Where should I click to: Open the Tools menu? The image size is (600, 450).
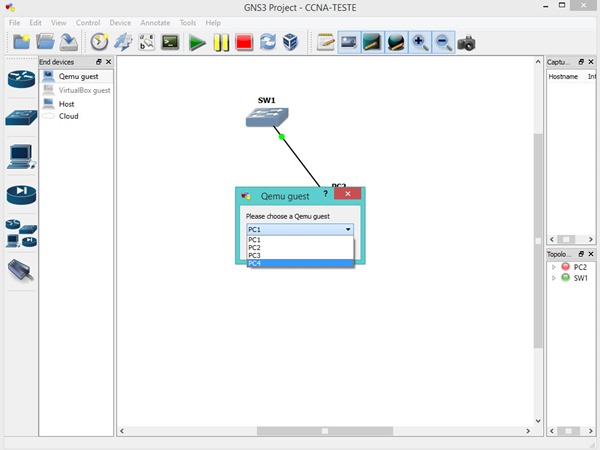188,23
